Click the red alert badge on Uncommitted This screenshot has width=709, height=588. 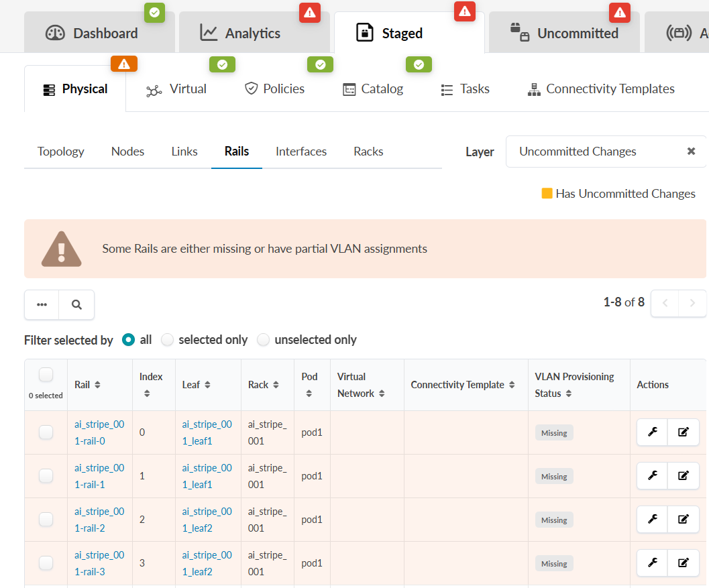[x=620, y=13]
